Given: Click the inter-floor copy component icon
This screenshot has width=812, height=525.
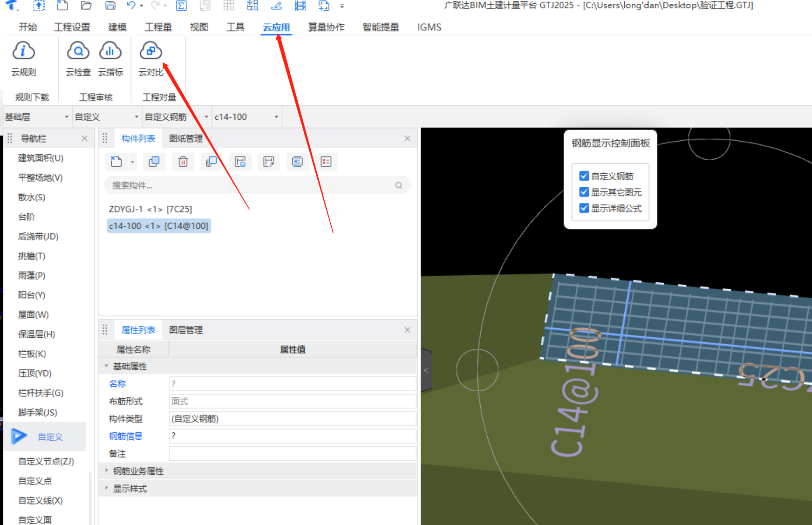Looking at the screenshot, I should click(212, 162).
